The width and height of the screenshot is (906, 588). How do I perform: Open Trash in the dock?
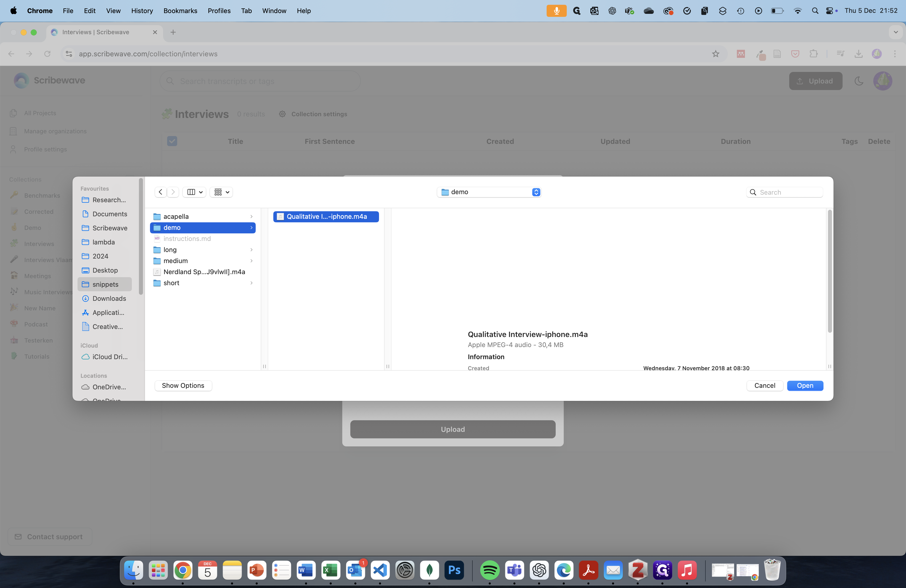(772, 570)
